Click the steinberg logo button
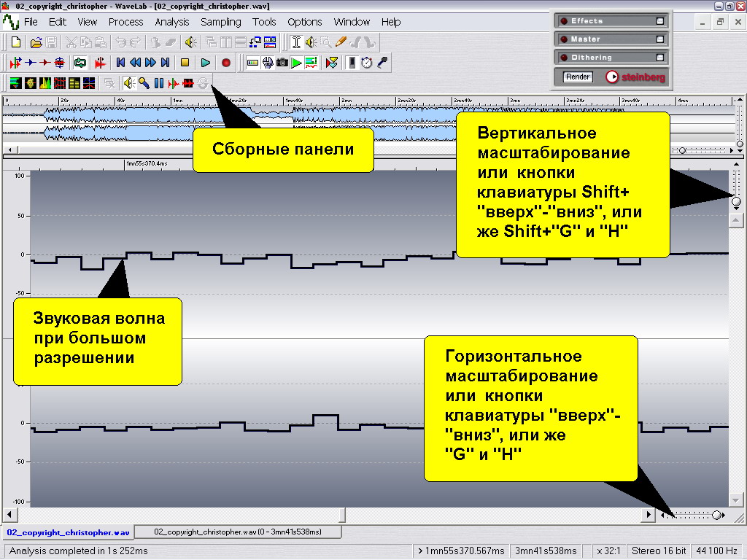The width and height of the screenshot is (747, 560). pos(635,77)
